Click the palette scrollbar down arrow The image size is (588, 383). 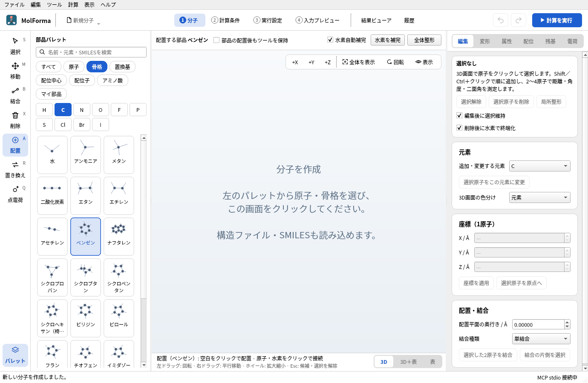[x=144, y=365]
